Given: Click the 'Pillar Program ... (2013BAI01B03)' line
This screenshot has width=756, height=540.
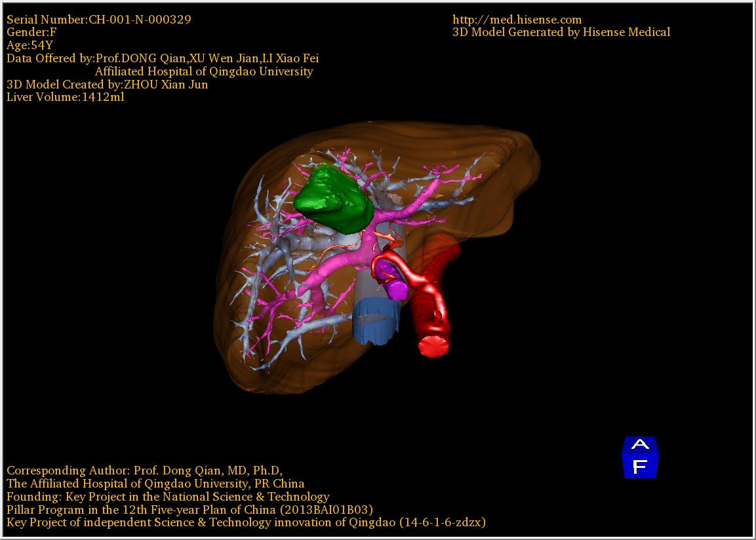Looking at the screenshot, I should pos(189,510).
